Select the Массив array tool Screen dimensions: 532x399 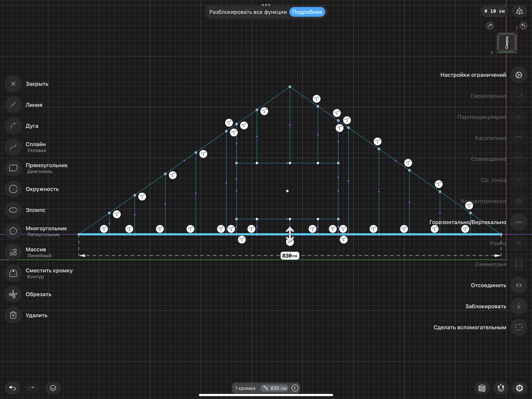coord(13,252)
